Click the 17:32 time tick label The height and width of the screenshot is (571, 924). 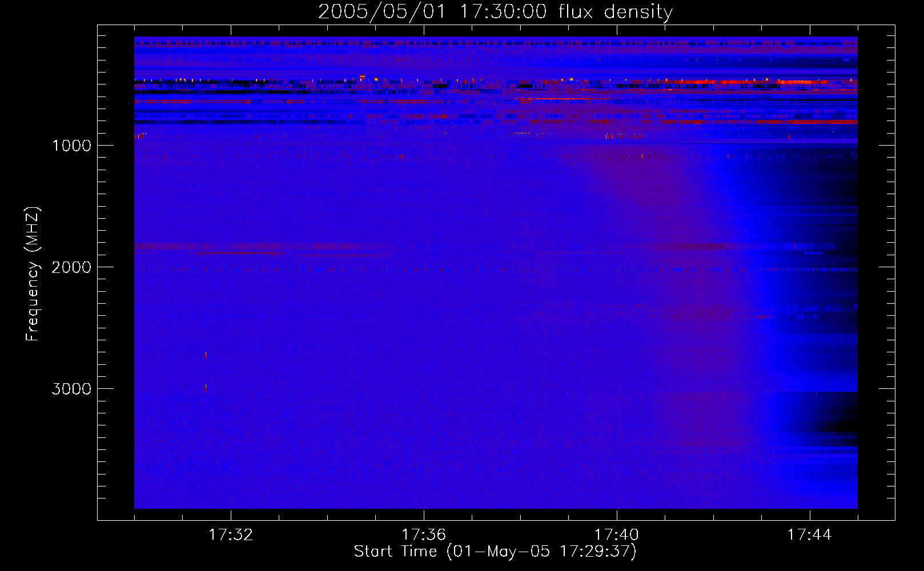point(231,535)
